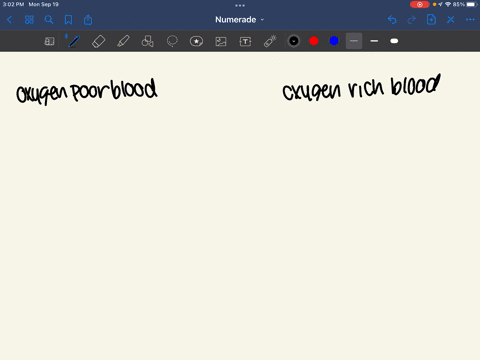This screenshot has height=360, width=480.
Task: Tap the red screen recording indicator
Action: [420, 4]
